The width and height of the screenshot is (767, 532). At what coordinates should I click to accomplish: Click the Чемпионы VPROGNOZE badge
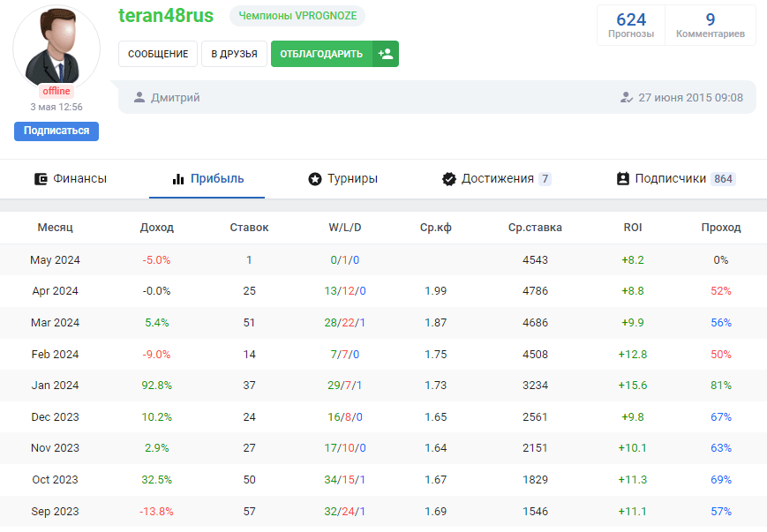pos(297,16)
